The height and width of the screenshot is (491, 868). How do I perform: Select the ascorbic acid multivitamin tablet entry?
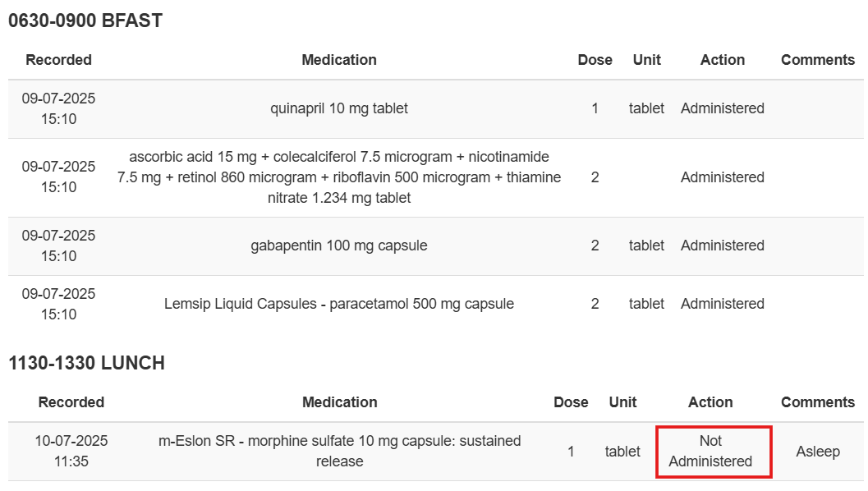point(339,177)
